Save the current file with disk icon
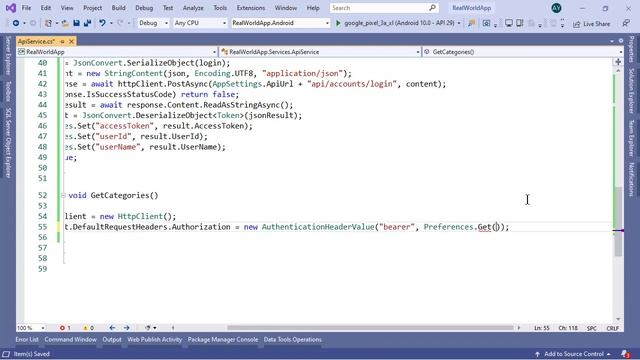 [76, 23]
